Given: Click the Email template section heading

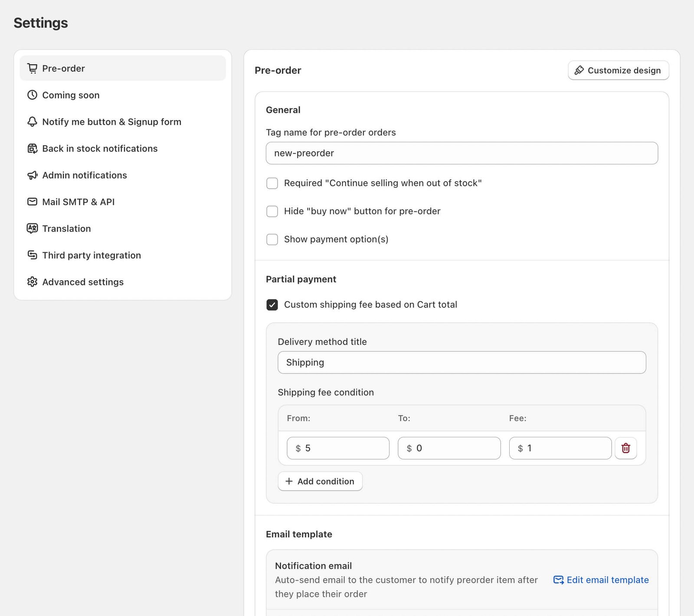Looking at the screenshot, I should point(299,534).
